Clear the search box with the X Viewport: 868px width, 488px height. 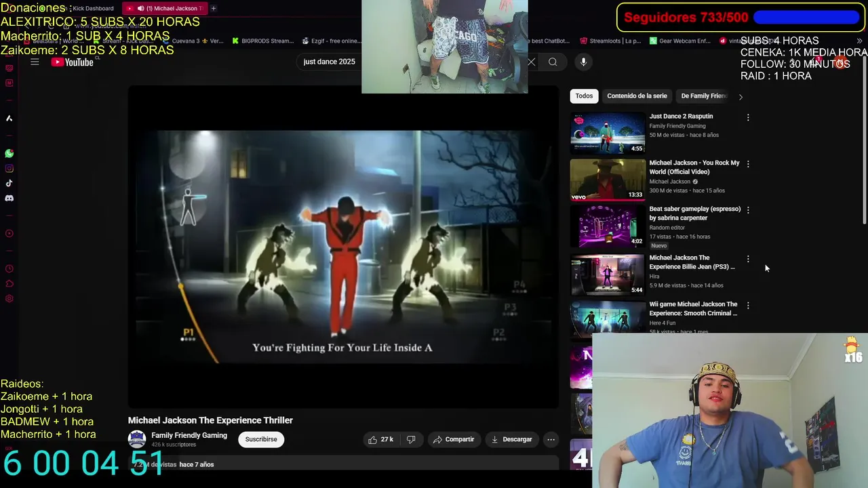pos(531,62)
